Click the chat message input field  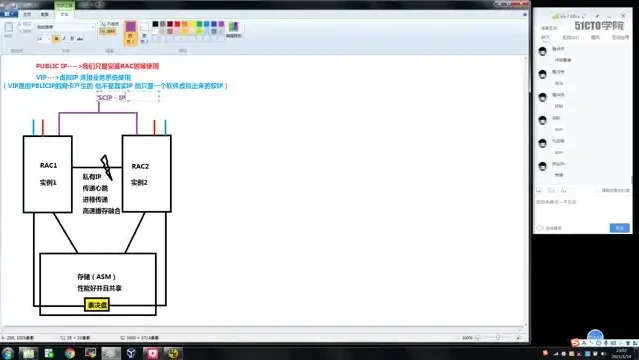point(583,211)
